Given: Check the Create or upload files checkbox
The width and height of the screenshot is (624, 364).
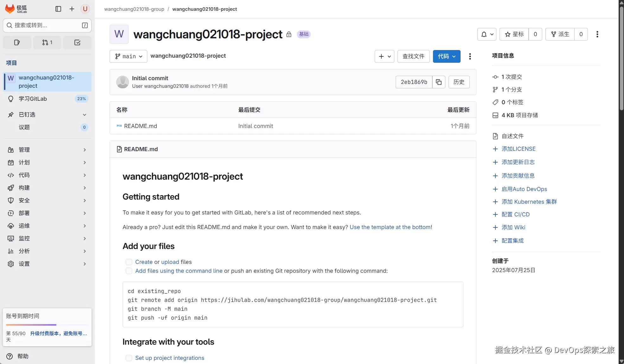Looking at the screenshot, I should click(129, 262).
